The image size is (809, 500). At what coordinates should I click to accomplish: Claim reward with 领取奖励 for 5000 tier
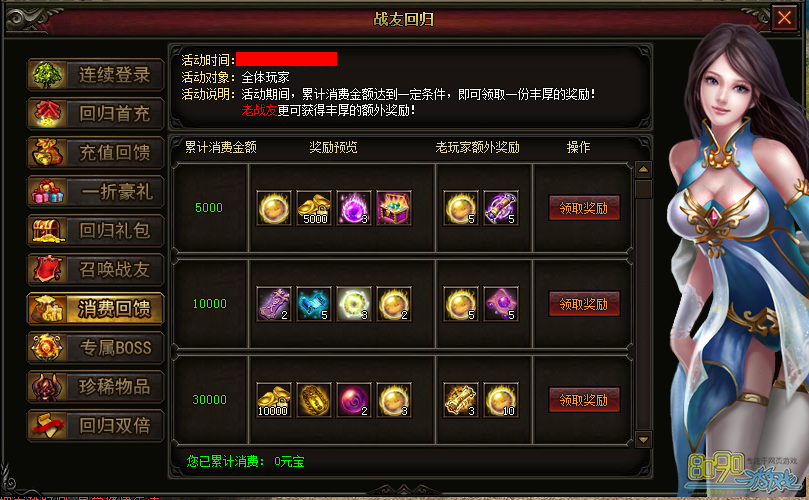[x=584, y=208]
